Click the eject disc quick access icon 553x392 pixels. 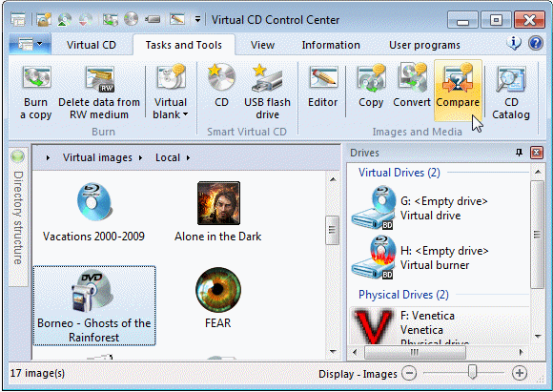[x=86, y=19]
